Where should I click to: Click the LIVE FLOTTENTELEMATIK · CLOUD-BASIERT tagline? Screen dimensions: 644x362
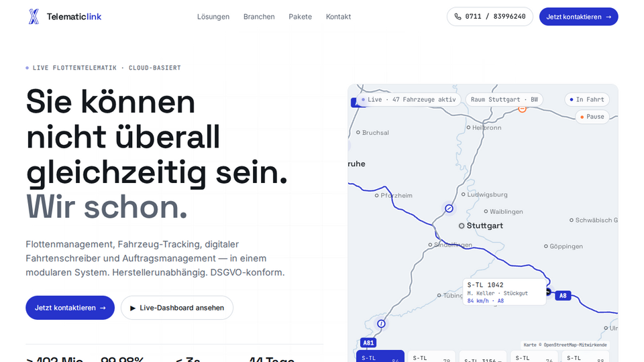[x=107, y=68]
